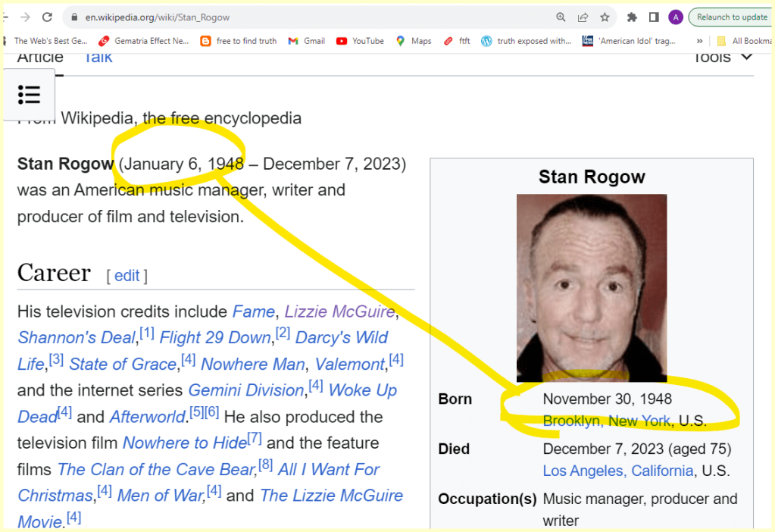Show more bookmarks with the double chevron
The height and width of the screenshot is (532, 775).
698,41
